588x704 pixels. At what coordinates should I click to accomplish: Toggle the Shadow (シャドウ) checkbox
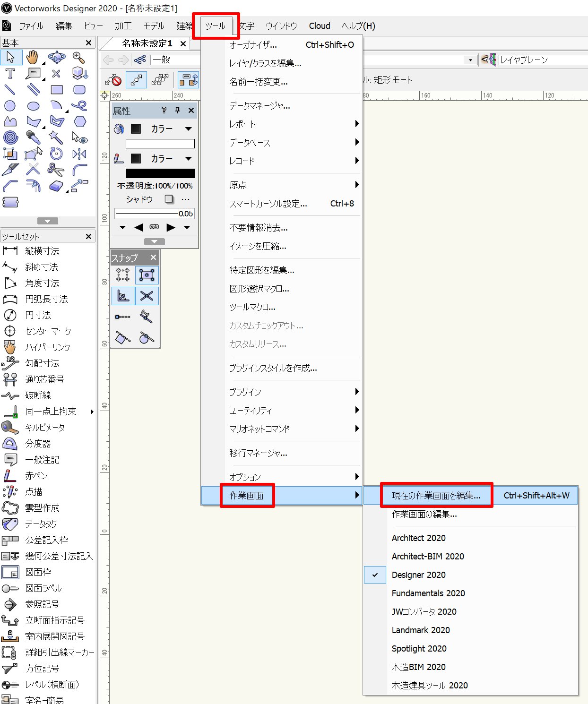pos(169,199)
